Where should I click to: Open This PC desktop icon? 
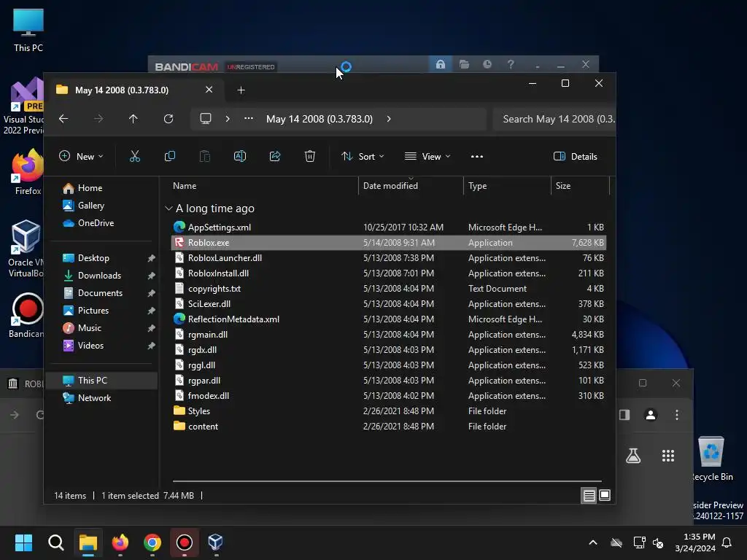(x=28, y=30)
